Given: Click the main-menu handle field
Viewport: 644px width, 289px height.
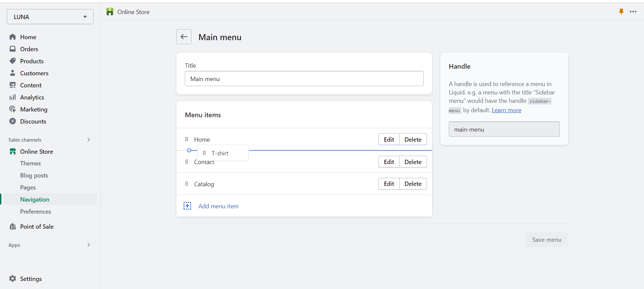Looking at the screenshot, I should pyautogui.click(x=504, y=129).
